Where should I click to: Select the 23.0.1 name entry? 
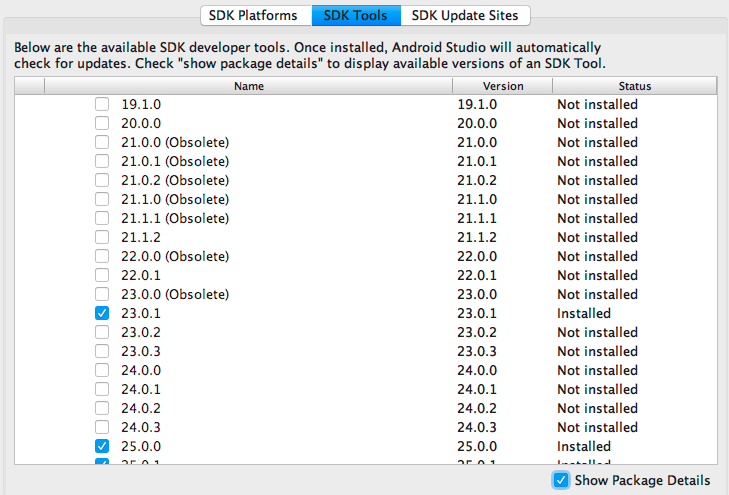tap(141, 313)
